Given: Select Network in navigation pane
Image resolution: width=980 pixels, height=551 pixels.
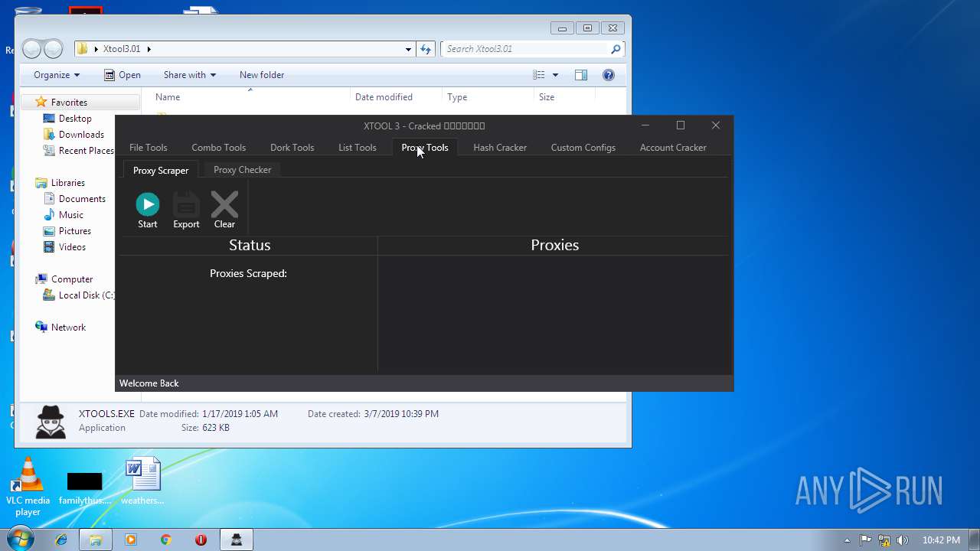Looking at the screenshot, I should (68, 328).
